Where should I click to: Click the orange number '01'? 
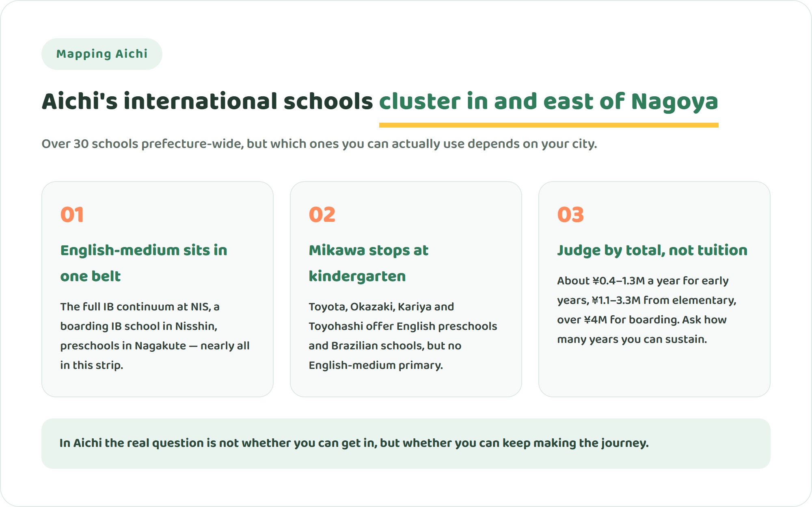tap(72, 214)
